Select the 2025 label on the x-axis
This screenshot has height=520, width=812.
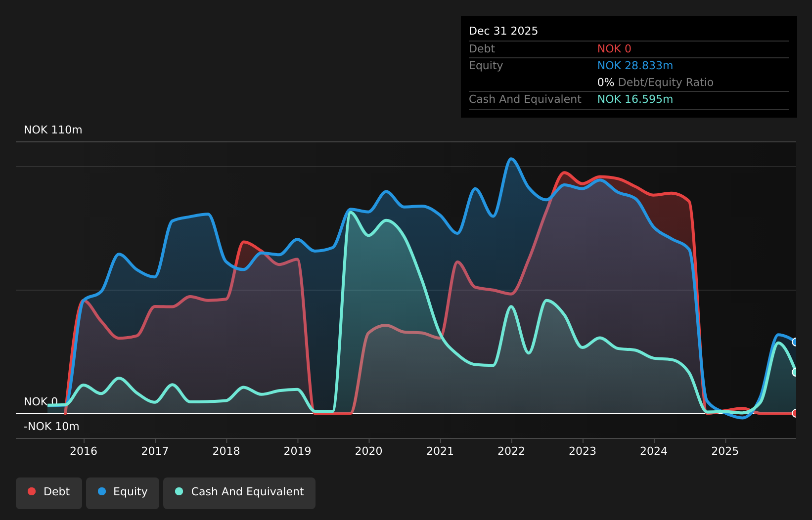[x=725, y=451]
